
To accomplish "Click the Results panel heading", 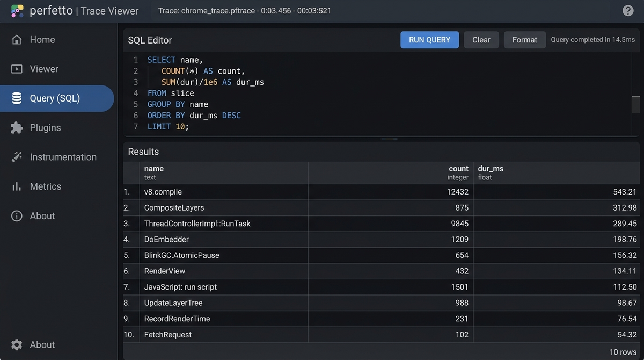I will [x=143, y=152].
